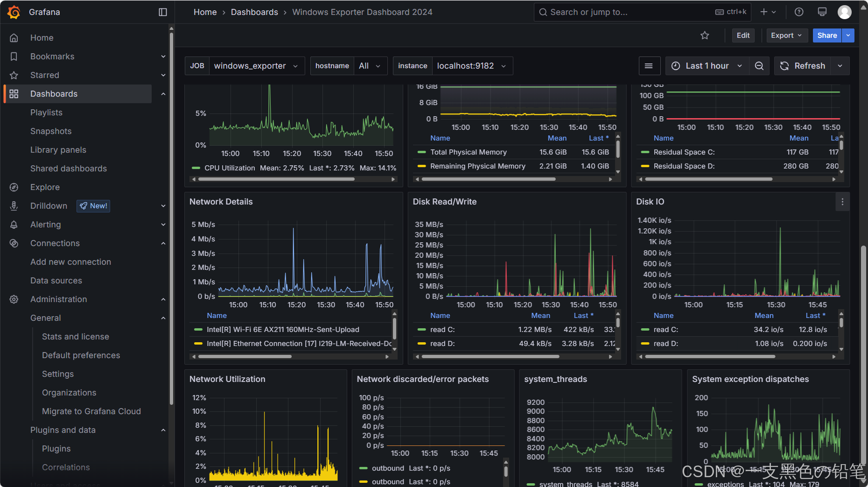Open the help question mark icon
This screenshot has height=487, width=868.
coord(799,12)
